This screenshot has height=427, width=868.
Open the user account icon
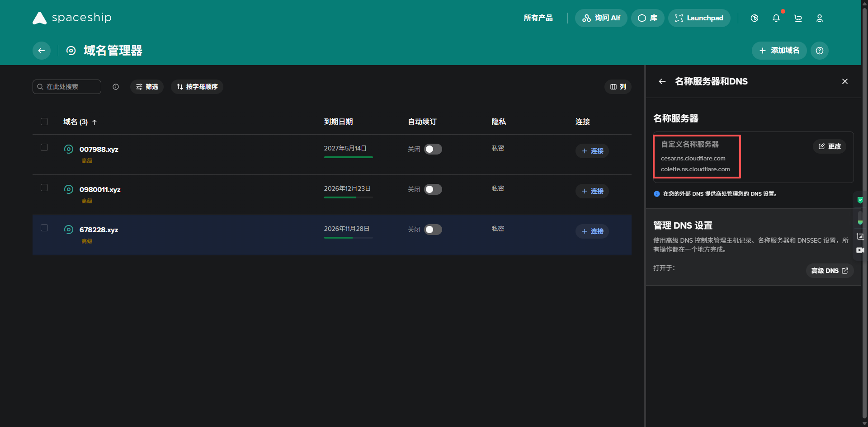pyautogui.click(x=820, y=18)
